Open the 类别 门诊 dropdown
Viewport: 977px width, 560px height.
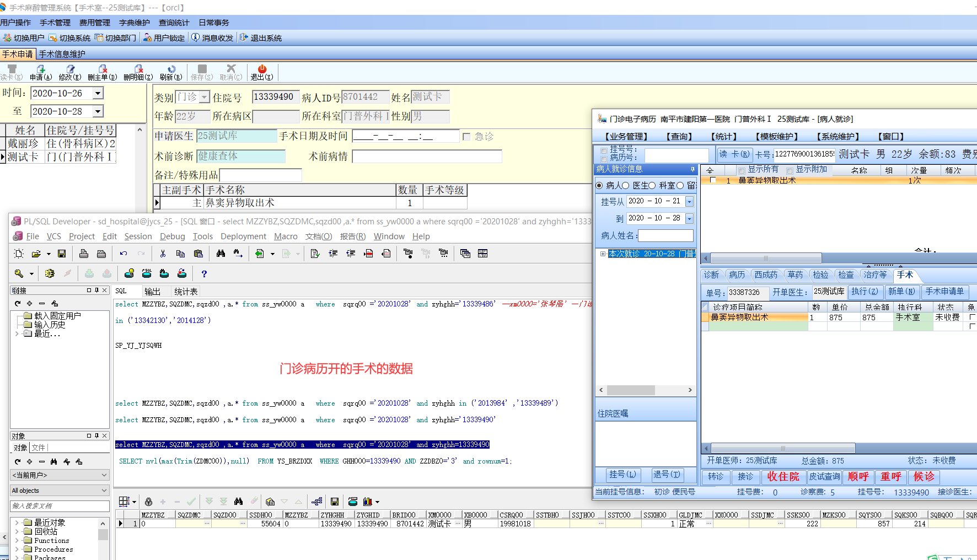tap(205, 98)
